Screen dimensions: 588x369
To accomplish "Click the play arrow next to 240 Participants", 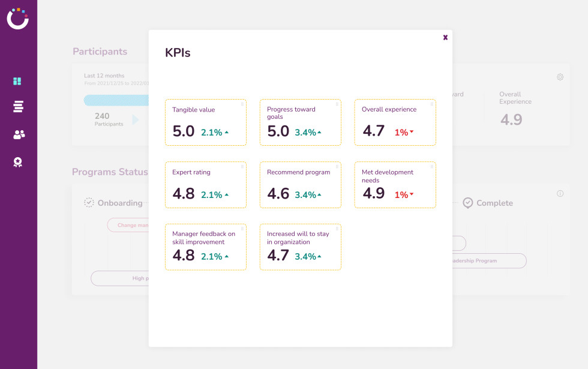I will coord(135,120).
